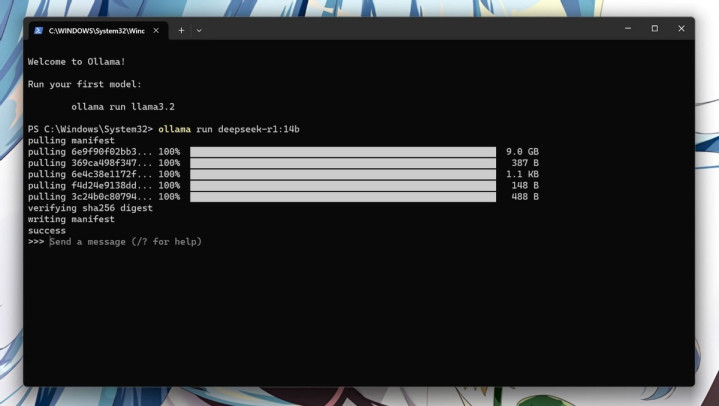Select the C:\WINDOWS\System32 terminal tab

tap(97, 31)
